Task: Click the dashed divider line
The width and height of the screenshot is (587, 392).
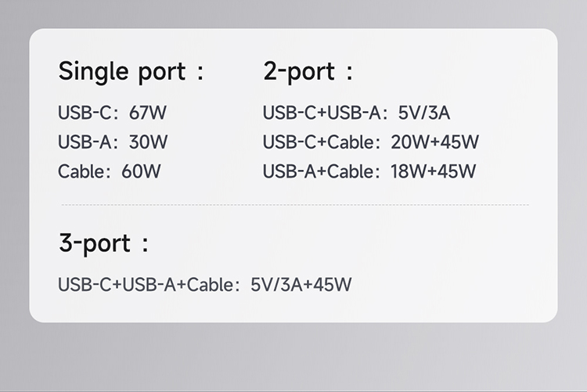Action: 295,205
